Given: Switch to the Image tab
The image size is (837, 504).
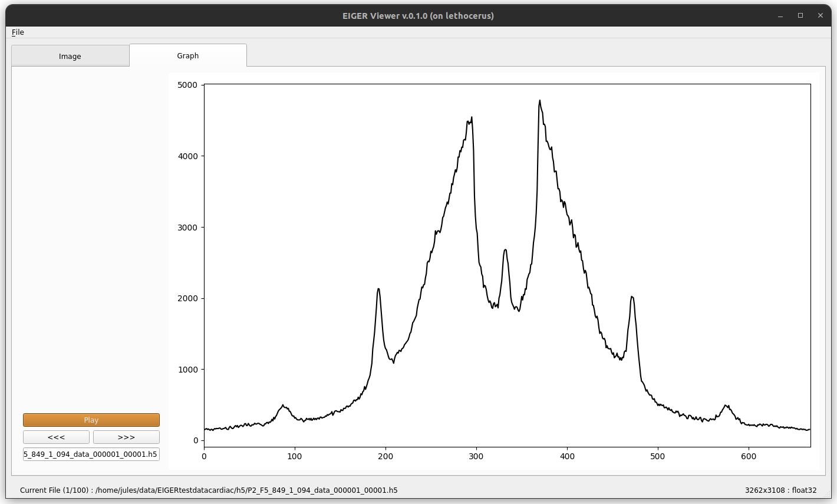Looking at the screenshot, I should [x=70, y=56].
